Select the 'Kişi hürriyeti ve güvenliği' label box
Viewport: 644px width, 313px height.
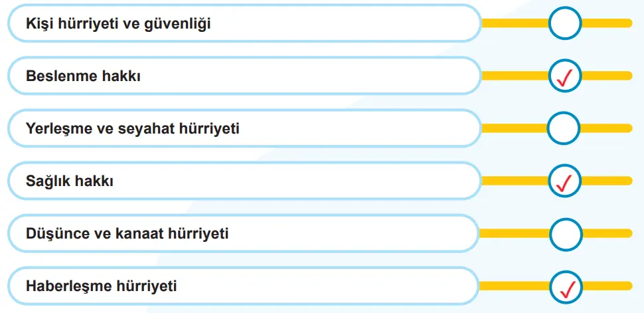(x=243, y=24)
